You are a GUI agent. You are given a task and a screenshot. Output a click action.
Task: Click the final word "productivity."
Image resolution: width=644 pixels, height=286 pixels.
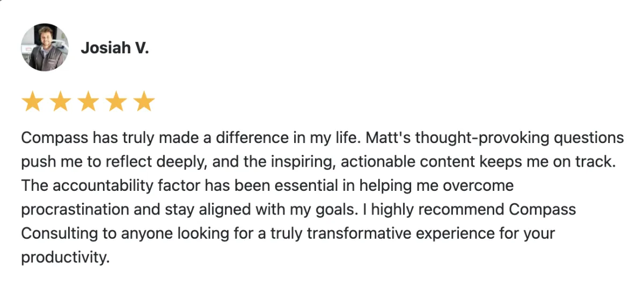click(65, 258)
